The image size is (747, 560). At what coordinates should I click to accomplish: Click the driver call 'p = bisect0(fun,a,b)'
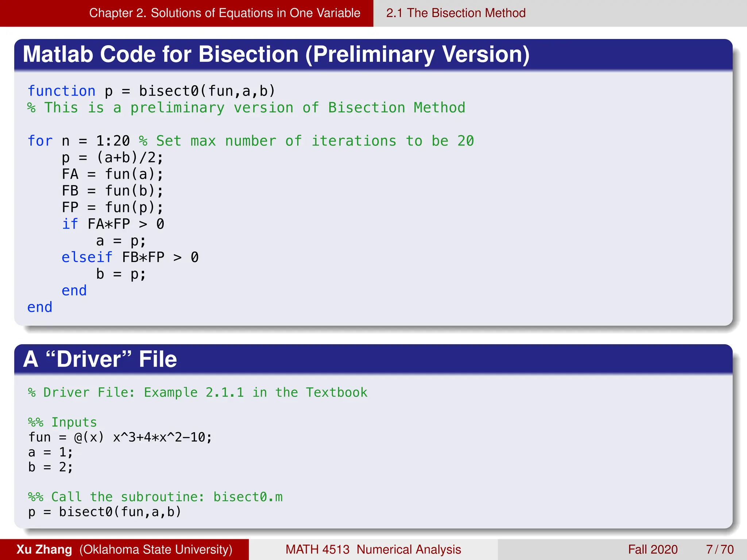(105, 512)
